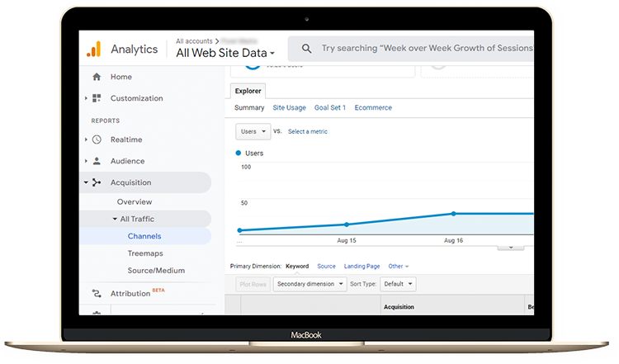Collapse the All Traffic subsection arrow
Screen dimensions: 619x364
point(115,219)
